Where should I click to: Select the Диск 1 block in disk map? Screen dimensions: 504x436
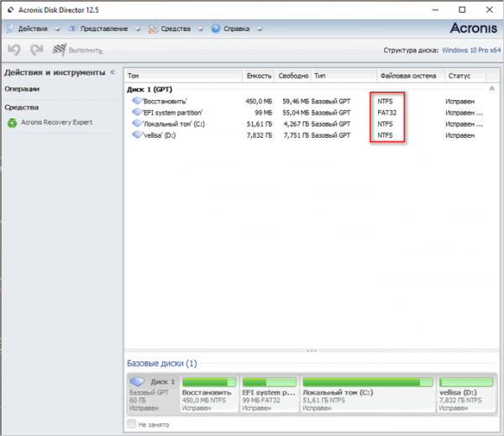[x=153, y=394]
